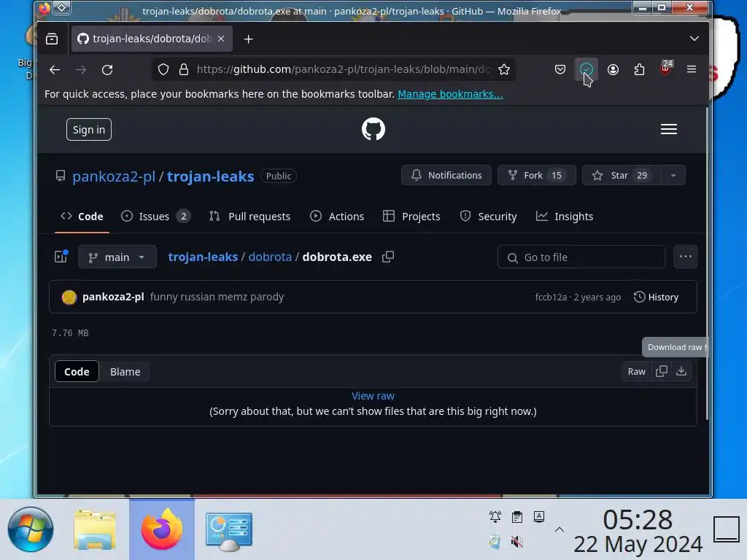Switch to the Actions tab
Image resolution: width=747 pixels, height=560 pixels.
(337, 216)
